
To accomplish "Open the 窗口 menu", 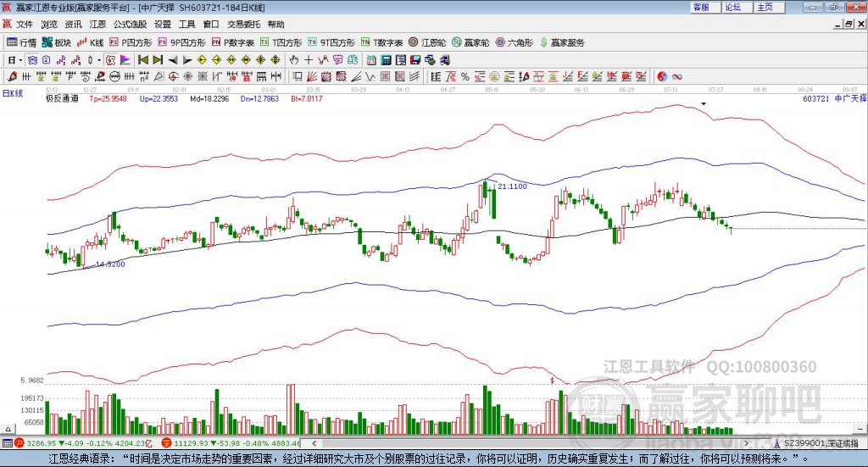I will (211, 25).
